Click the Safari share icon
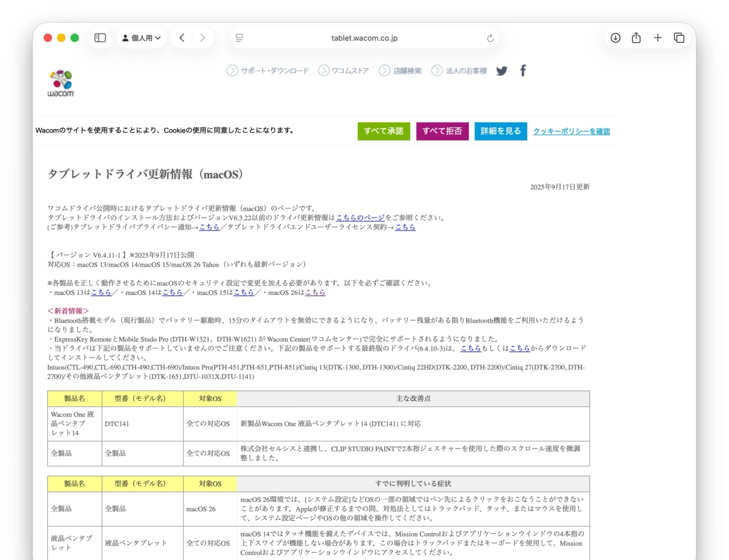 (636, 38)
